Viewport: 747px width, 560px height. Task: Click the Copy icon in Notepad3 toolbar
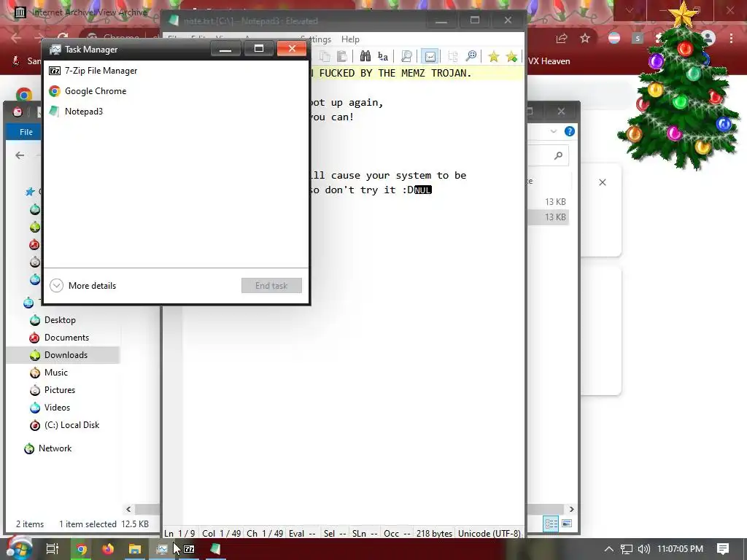tap(325, 56)
